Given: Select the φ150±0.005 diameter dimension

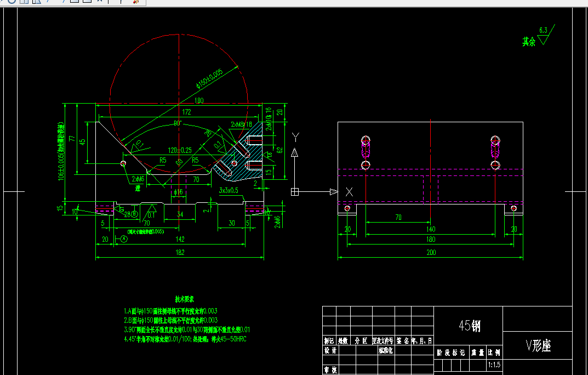Looking at the screenshot, I should [209, 79].
